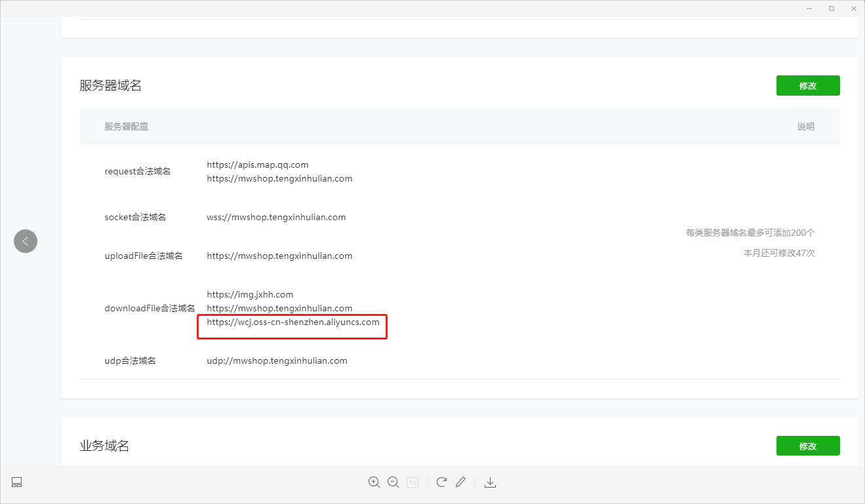Click the https://apis.map.qq.com domain
865x504 pixels.
(258, 165)
